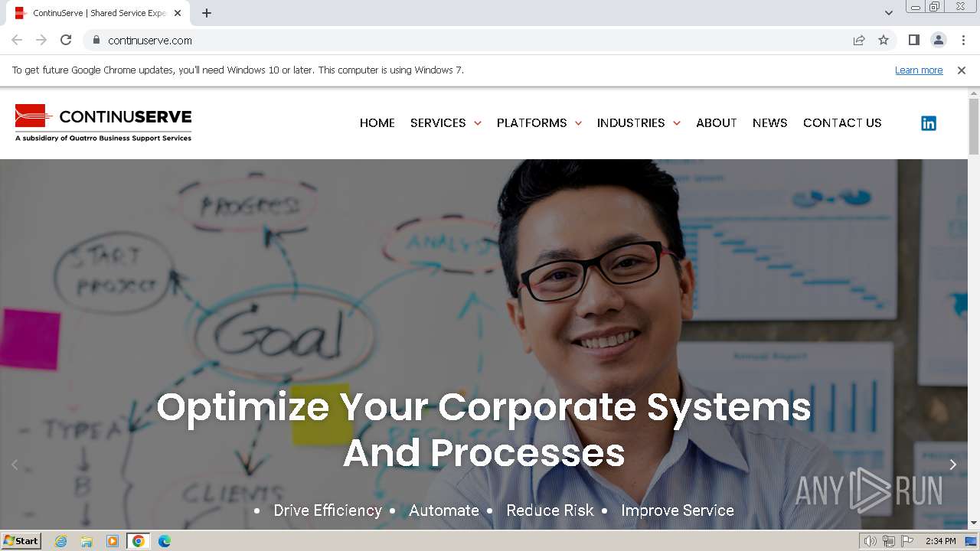Open File Explorer from taskbar
The height and width of the screenshot is (551, 980).
pyautogui.click(x=87, y=541)
